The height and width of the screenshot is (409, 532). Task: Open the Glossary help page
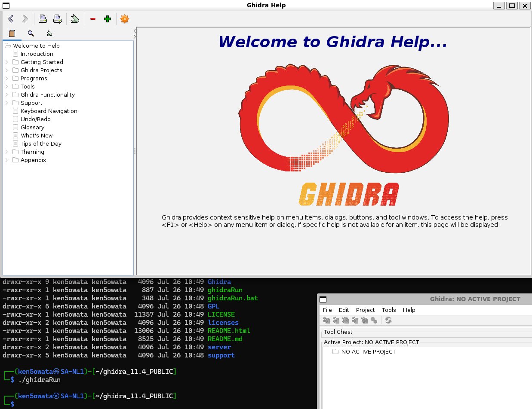33,127
